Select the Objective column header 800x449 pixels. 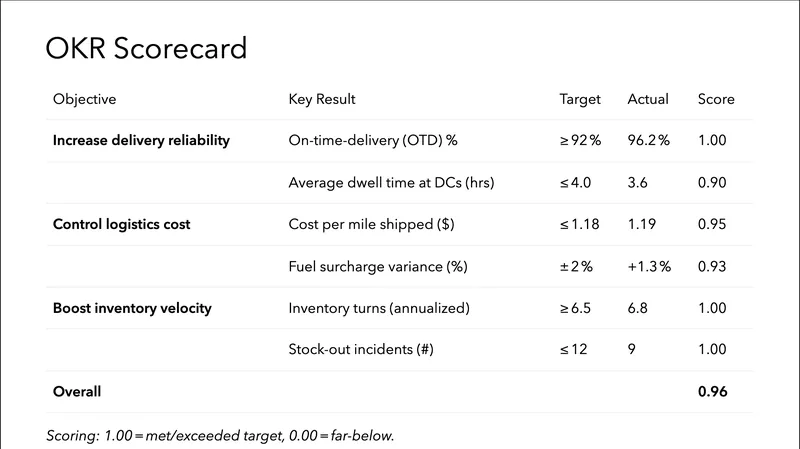pos(84,99)
